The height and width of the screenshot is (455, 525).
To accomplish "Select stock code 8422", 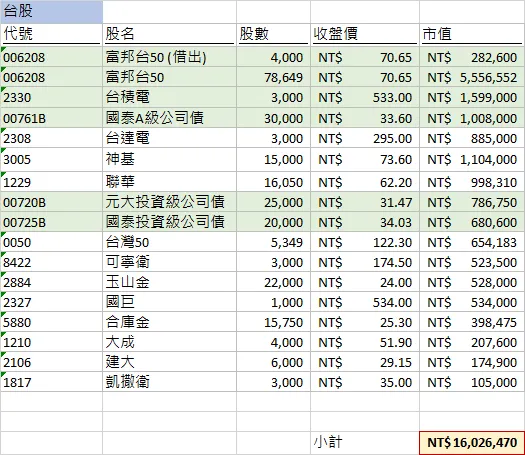I will click(52, 262).
